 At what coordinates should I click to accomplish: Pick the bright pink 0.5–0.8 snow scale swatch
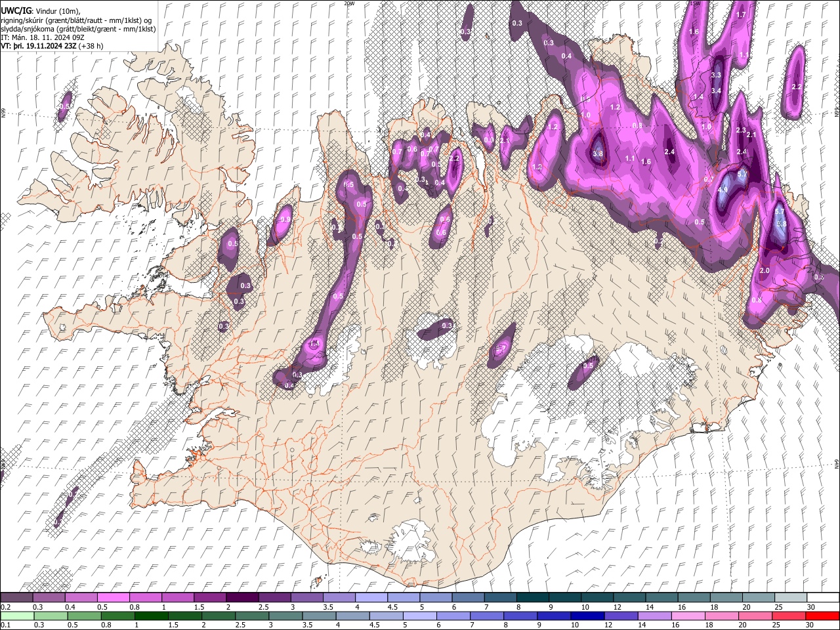pyautogui.click(x=113, y=597)
